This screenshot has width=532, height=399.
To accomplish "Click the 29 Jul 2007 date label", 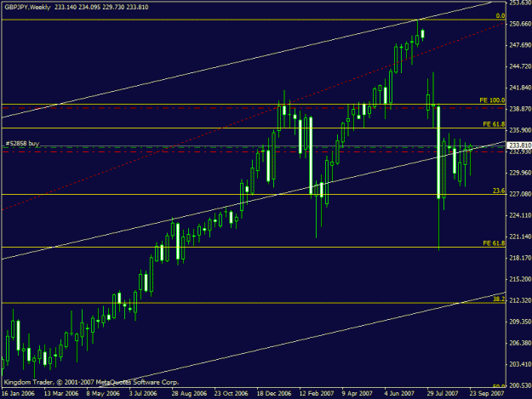I will click(x=443, y=394).
